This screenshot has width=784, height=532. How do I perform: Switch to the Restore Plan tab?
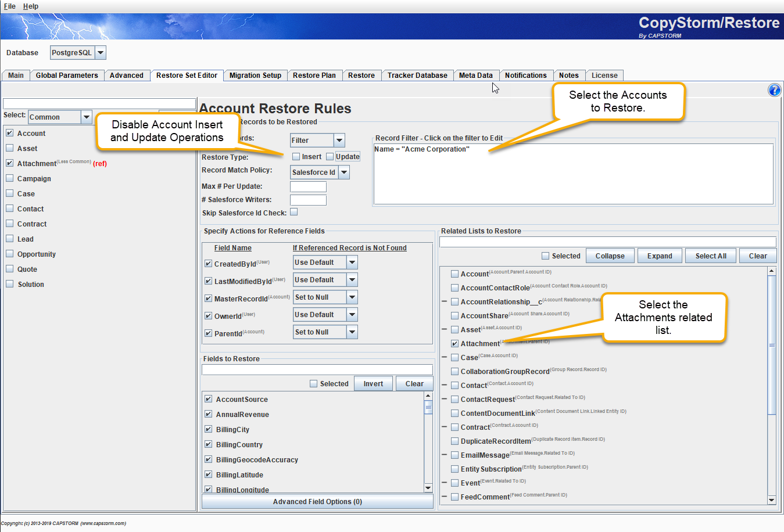pyautogui.click(x=314, y=76)
